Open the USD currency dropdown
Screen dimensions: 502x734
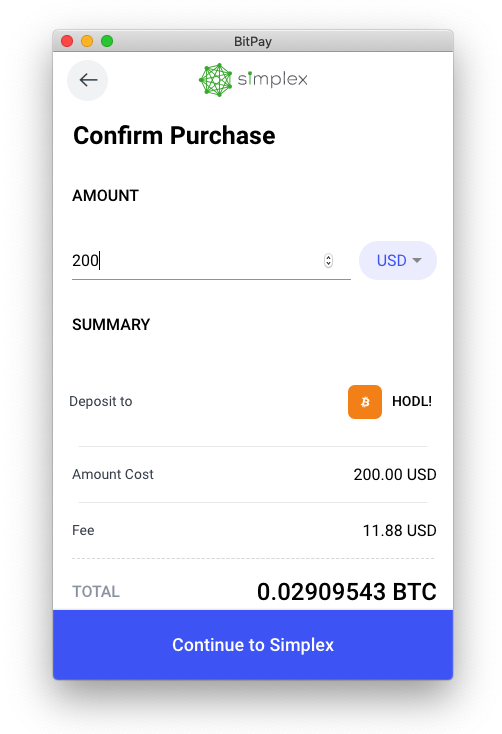point(398,260)
